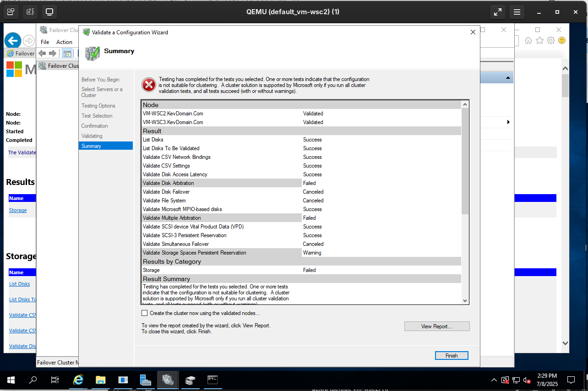Open Internet Explorer tools gear icon

pyautogui.click(x=551, y=40)
